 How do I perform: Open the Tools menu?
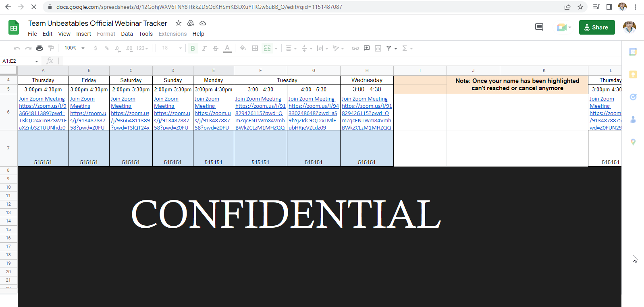146,34
